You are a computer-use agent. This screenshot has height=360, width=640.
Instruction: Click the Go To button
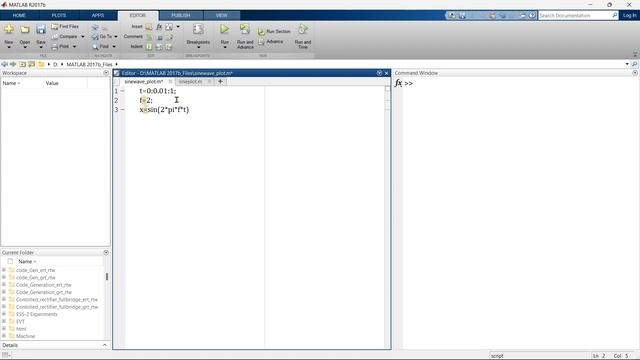[102, 36]
